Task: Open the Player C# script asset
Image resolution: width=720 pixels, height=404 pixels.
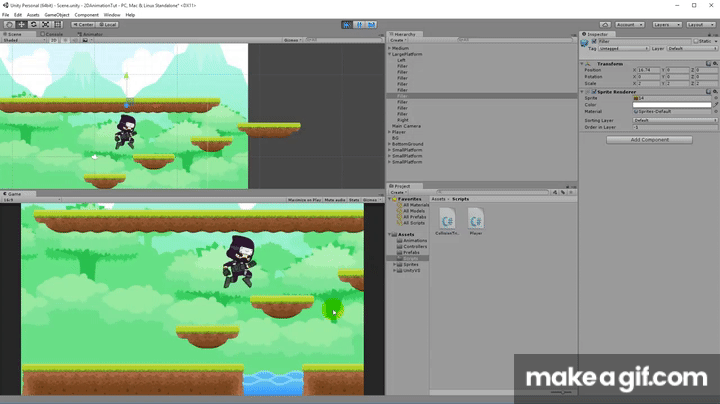Action: [x=476, y=221]
